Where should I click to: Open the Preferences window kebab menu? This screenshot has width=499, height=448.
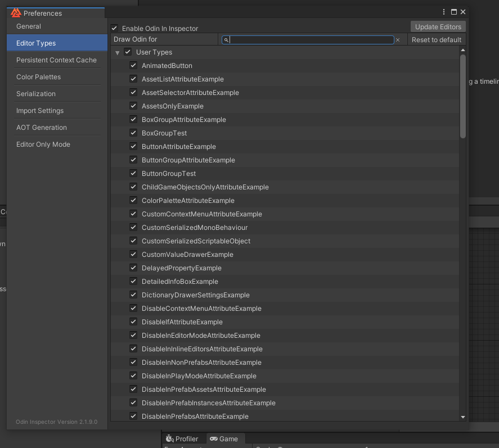coord(444,12)
